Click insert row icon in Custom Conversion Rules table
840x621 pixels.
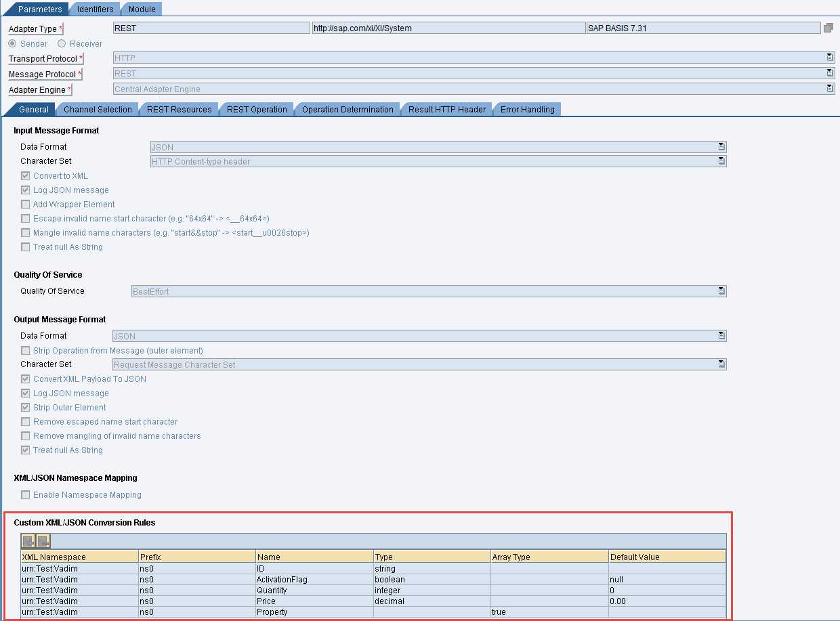click(x=28, y=540)
